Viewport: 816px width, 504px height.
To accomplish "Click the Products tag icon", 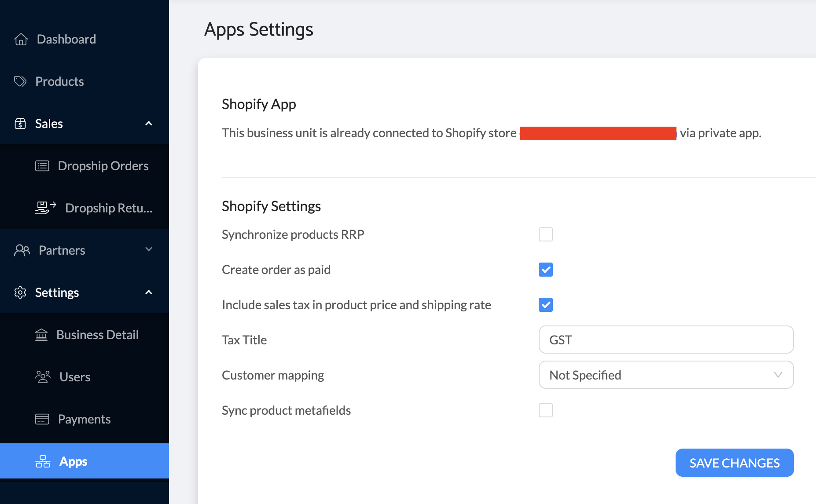I will 20,81.
